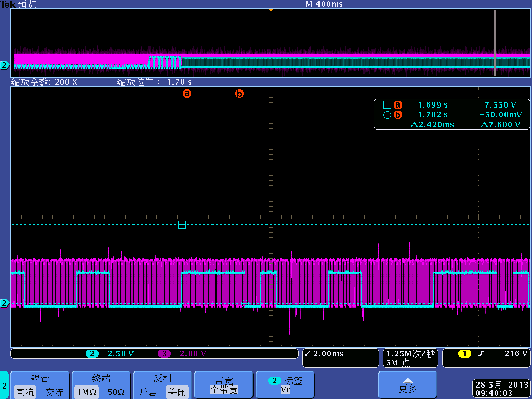The width and height of the screenshot is (532, 399).
Task: Set termination to 50Ω
Action: pos(115,392)
